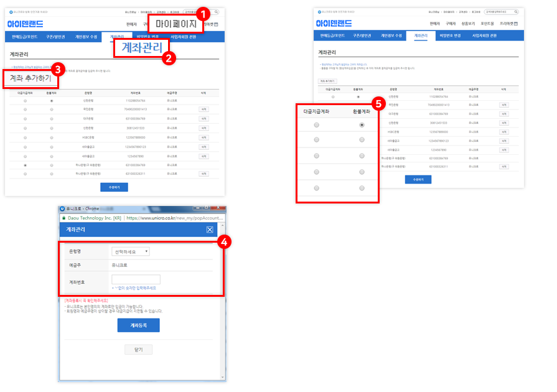Click the search magnifier in right screenshot
This screenshot has width=557, height=392.
516,12
